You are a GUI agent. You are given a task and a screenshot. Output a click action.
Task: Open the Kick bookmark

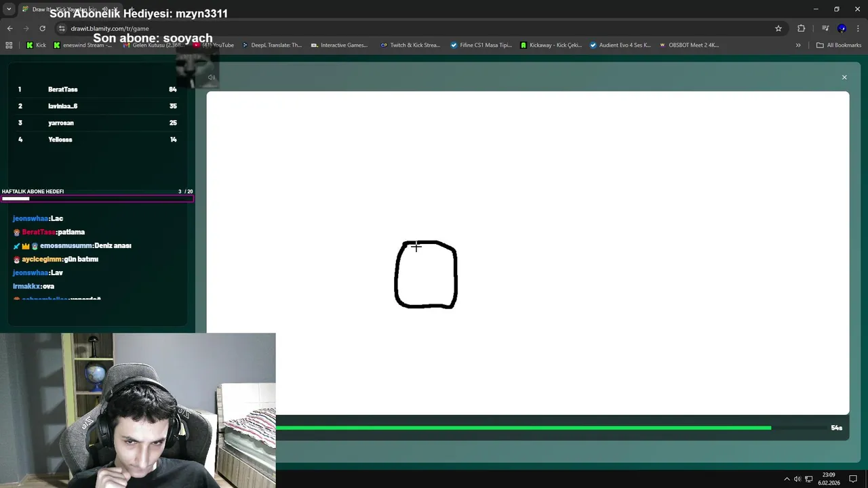36,45
